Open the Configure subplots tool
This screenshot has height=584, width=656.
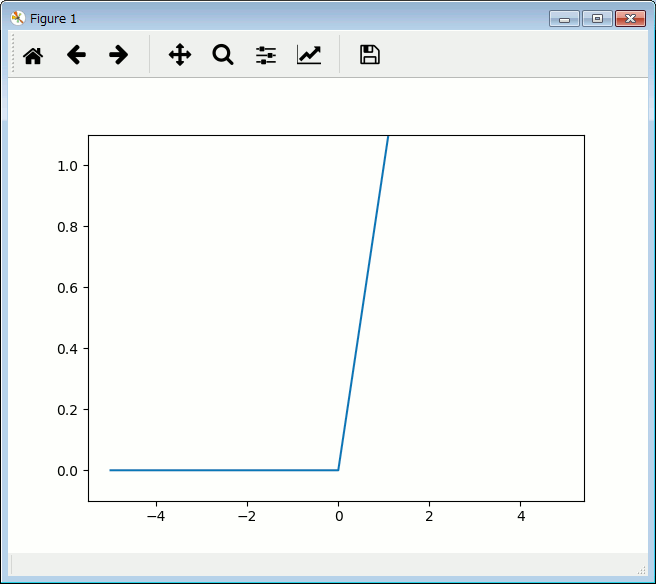pyautogui.click(x=266, y=55)
